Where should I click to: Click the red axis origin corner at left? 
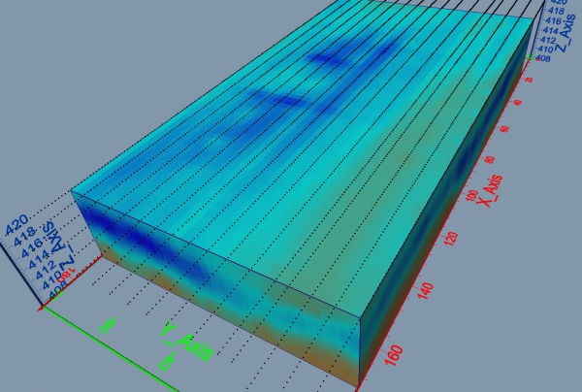tap(41, 308)
